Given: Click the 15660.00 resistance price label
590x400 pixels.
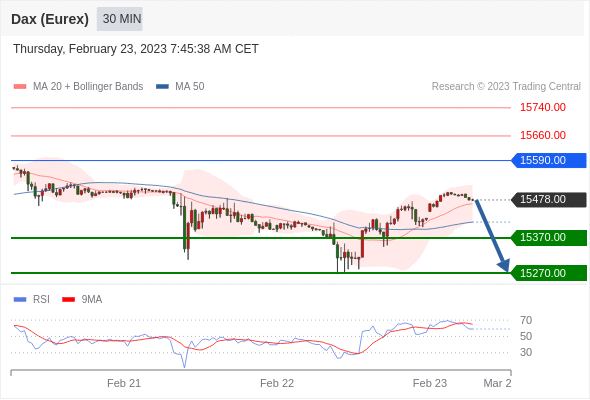Looking at the screenshot, I should pos(543,135).
